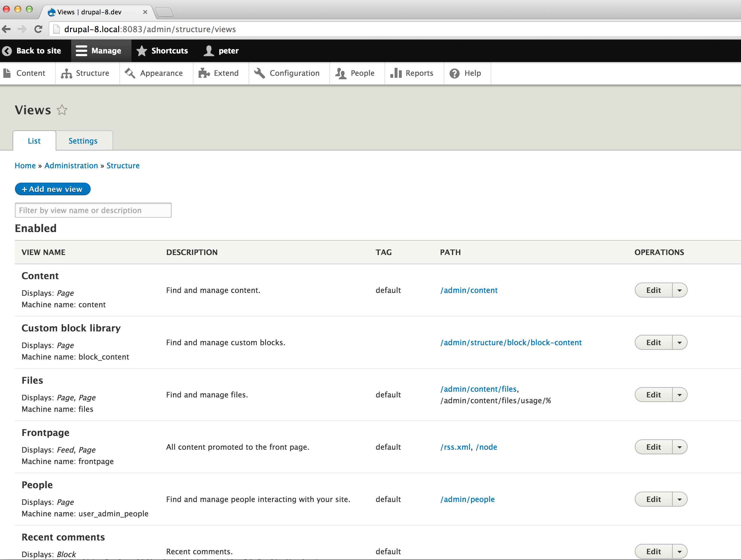Click the filter by view name field
The height and width of the screenshot is (560, 741).
93,210
